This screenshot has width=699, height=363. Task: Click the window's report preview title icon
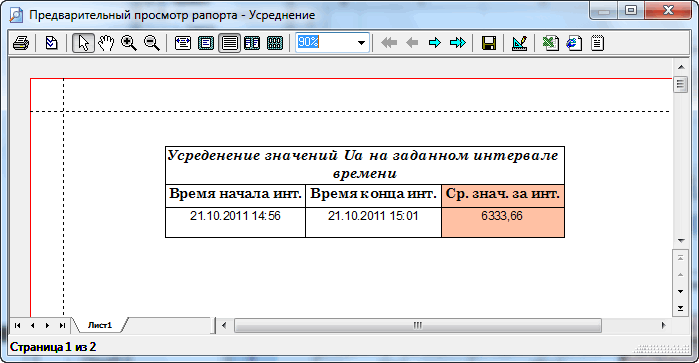16,15
